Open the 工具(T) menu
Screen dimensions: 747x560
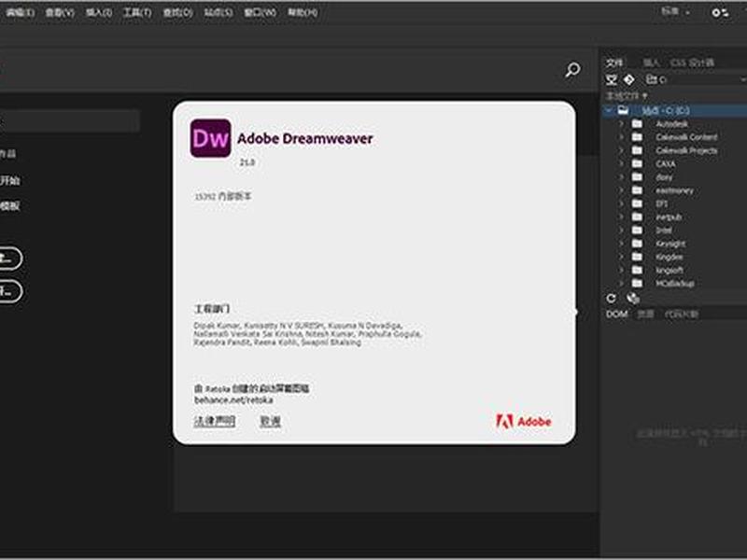coord(137,12)
